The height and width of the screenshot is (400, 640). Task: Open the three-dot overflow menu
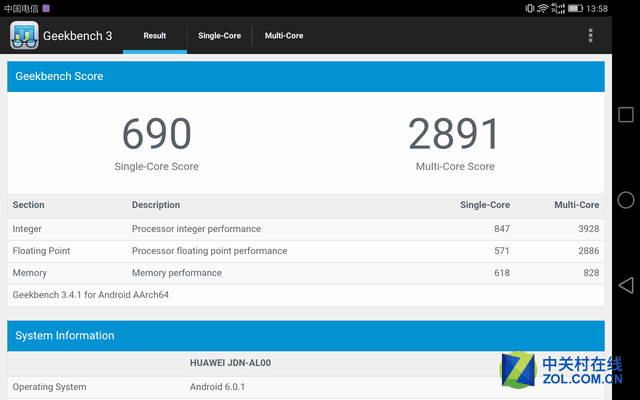coord(590,36)
